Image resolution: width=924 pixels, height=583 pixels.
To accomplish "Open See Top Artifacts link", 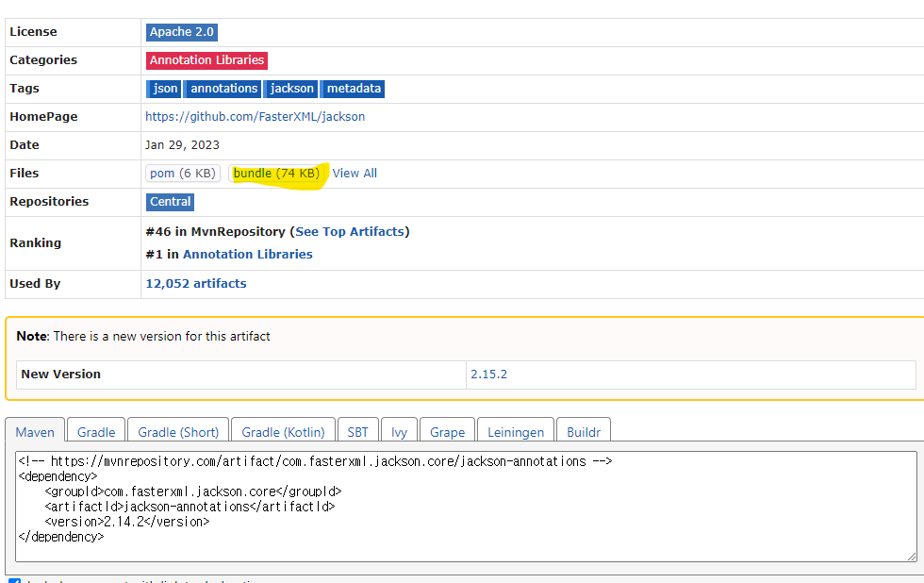I will 350,232.
